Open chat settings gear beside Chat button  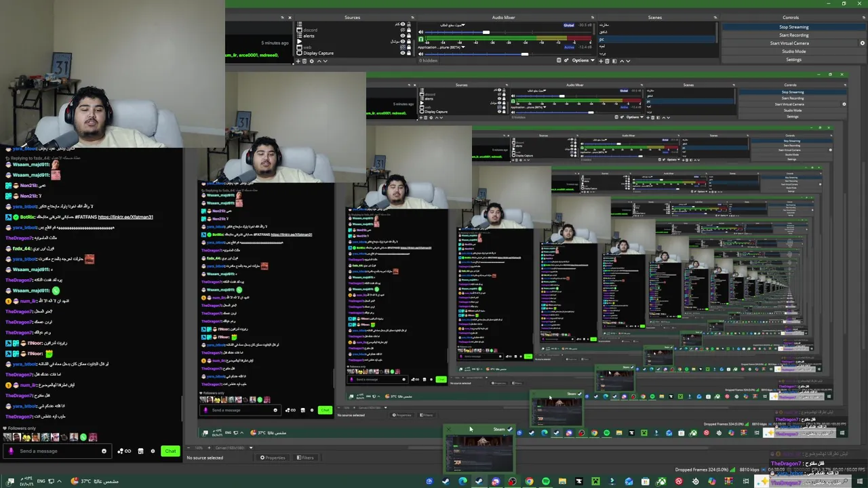click(x=153, y=451)
